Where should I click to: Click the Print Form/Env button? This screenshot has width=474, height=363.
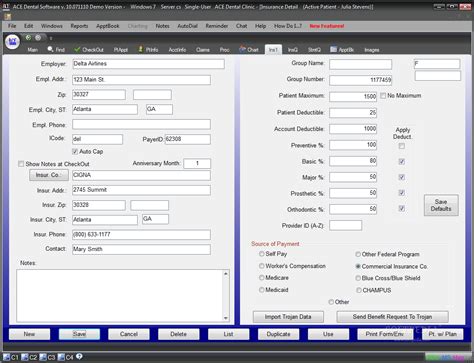(384, 334)
